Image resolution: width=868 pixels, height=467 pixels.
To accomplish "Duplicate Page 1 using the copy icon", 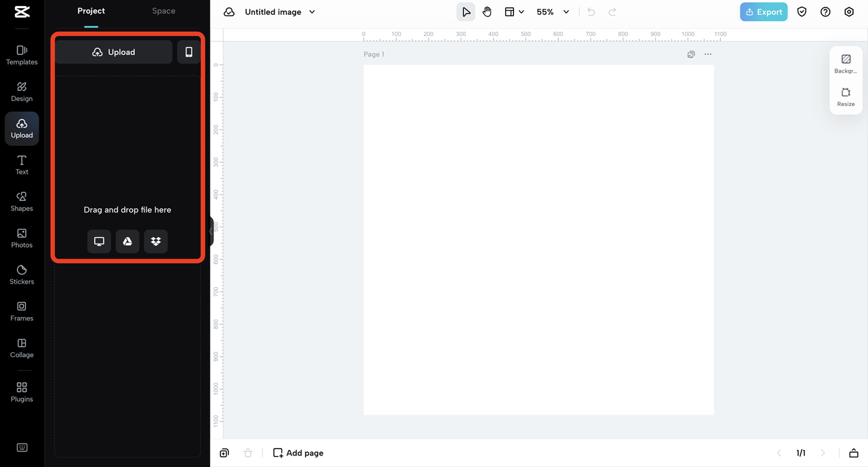I will pyautogui.click(x=691, y=54).
